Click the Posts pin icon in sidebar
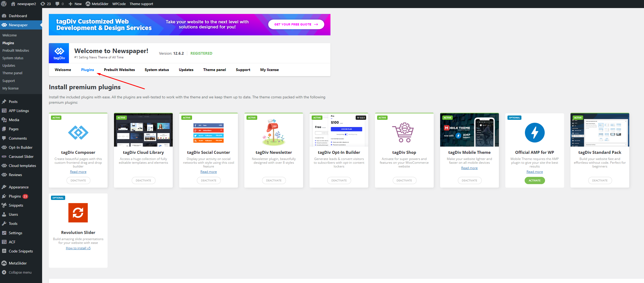644x283 pixels. [4, 102]
